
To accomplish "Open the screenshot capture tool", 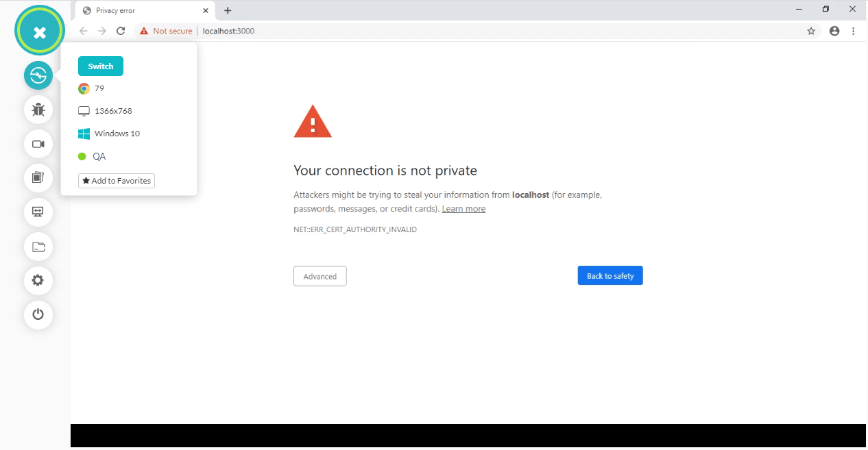I will coord(38,178).
